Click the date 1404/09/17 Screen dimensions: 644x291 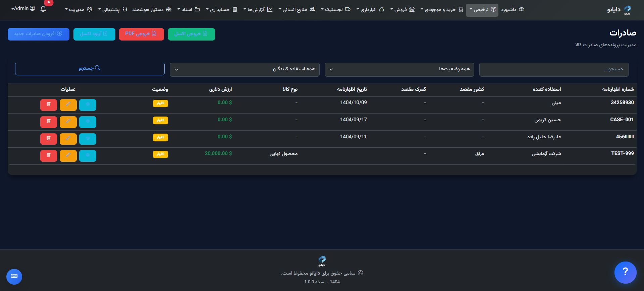354,120
